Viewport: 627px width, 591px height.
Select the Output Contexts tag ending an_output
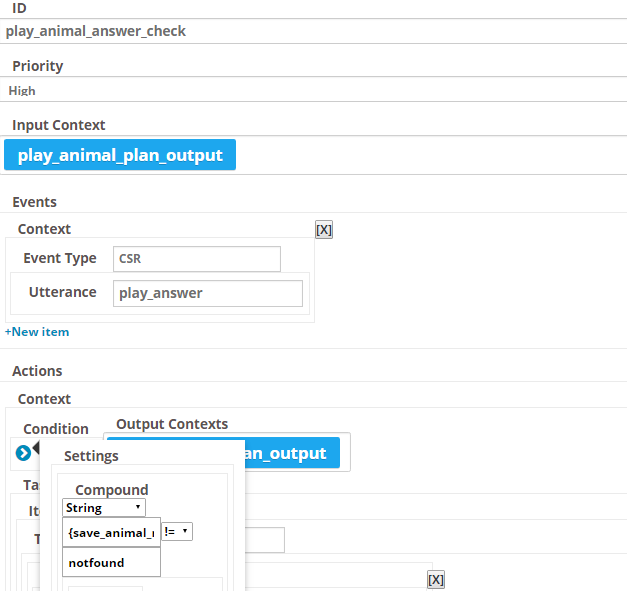[293, 453]
